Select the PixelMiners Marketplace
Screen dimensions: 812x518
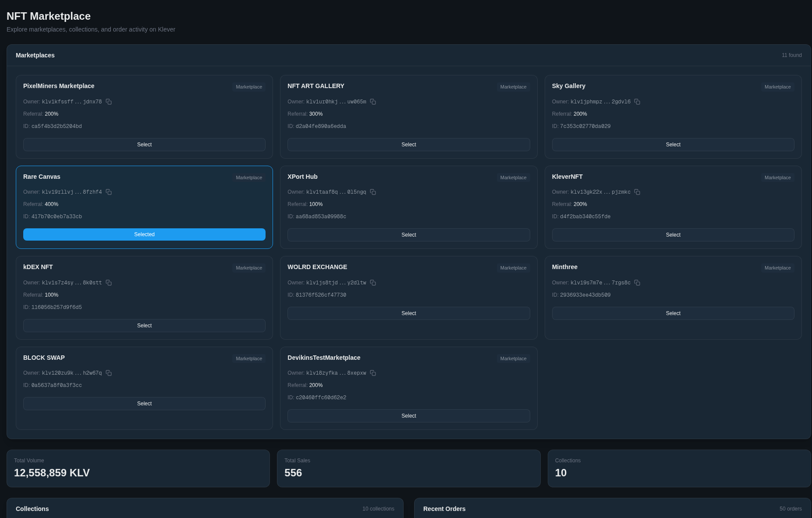144,144
